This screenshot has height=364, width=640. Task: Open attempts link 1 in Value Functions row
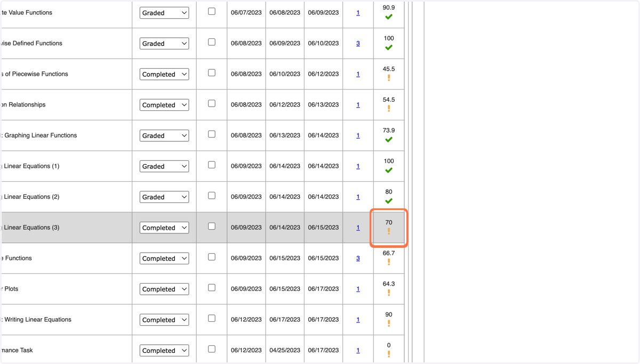click(358, 13)
